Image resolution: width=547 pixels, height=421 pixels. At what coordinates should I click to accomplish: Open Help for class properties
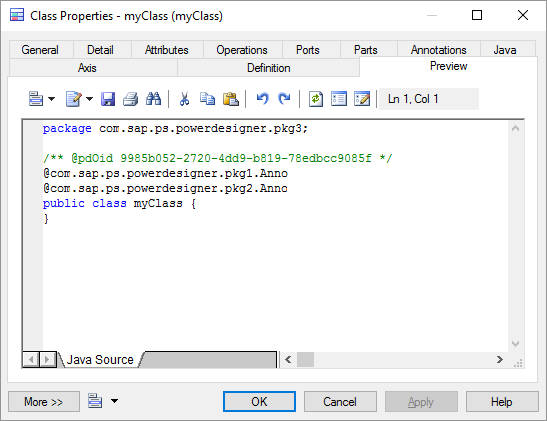pos(502,402)
